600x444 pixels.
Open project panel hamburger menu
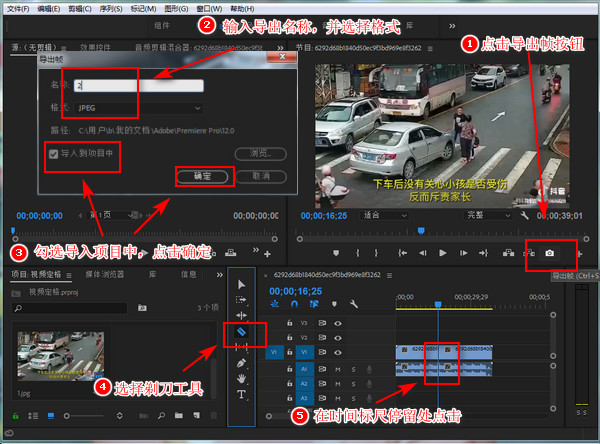69,275
